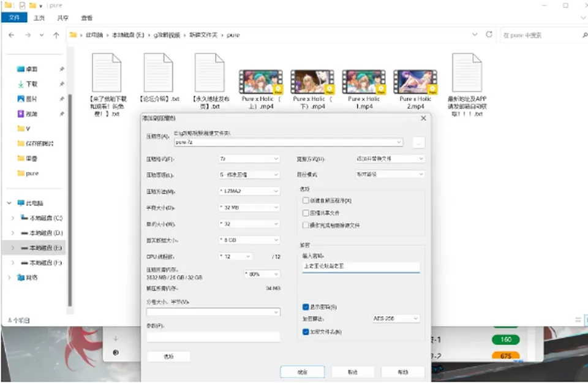Click 帮助 (Help) in the archive dialog
Screen dimensions: 588x383
403,372
